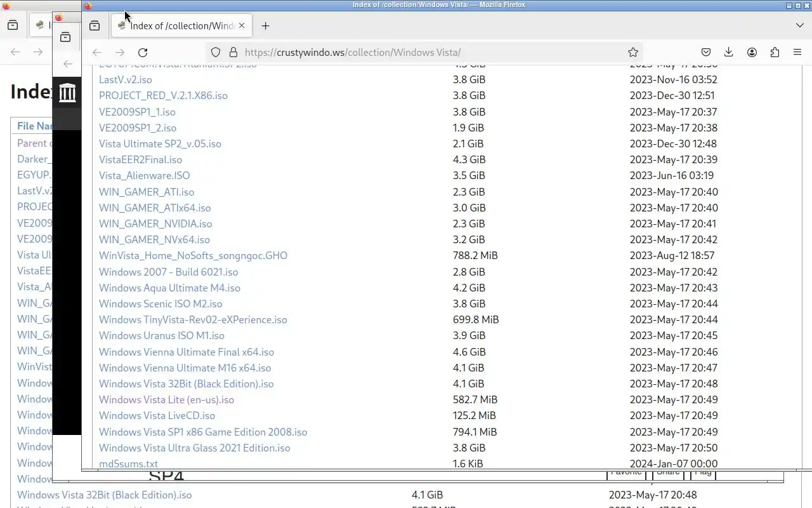This screenshot has width=812, height=508.
Task: Open a new tab with the plus button
Action: 265,25
